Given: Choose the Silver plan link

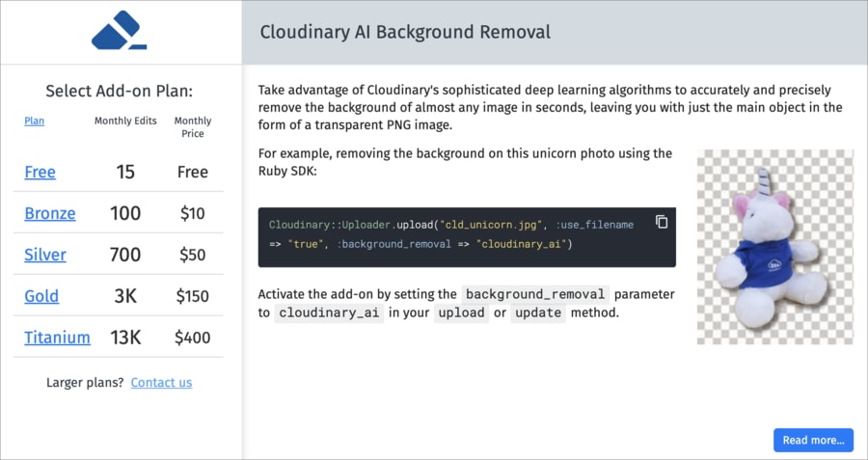Looking at the screenshot, I should pos(45,255).
